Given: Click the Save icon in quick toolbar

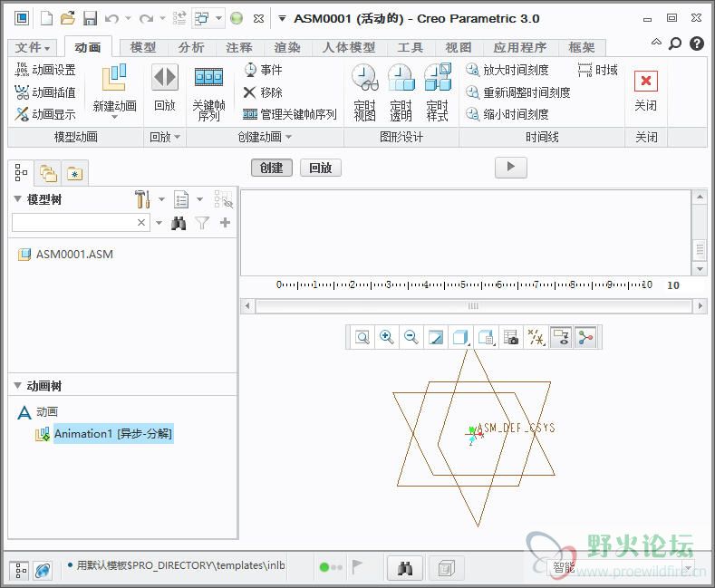Looking at the screenshot, I should pos(90,18).
